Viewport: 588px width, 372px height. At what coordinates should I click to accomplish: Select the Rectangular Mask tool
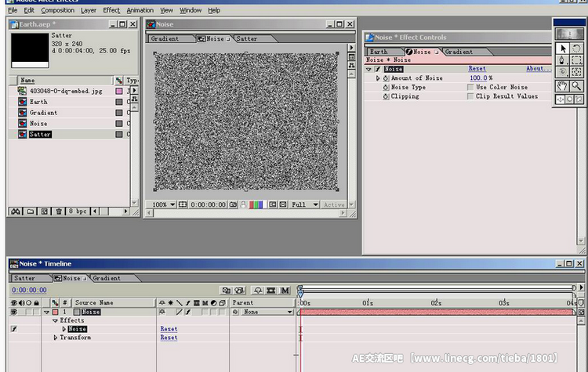[576, 60]
